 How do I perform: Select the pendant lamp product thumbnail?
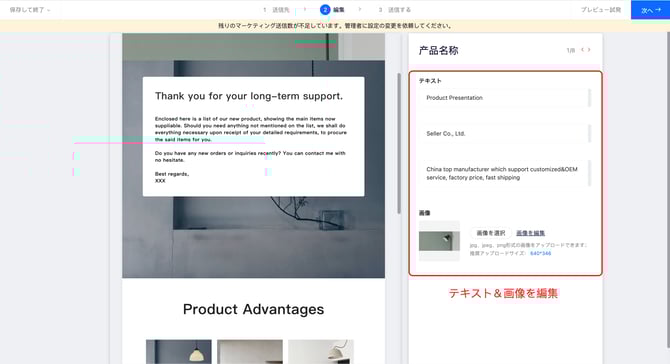(x=179, y=352)
